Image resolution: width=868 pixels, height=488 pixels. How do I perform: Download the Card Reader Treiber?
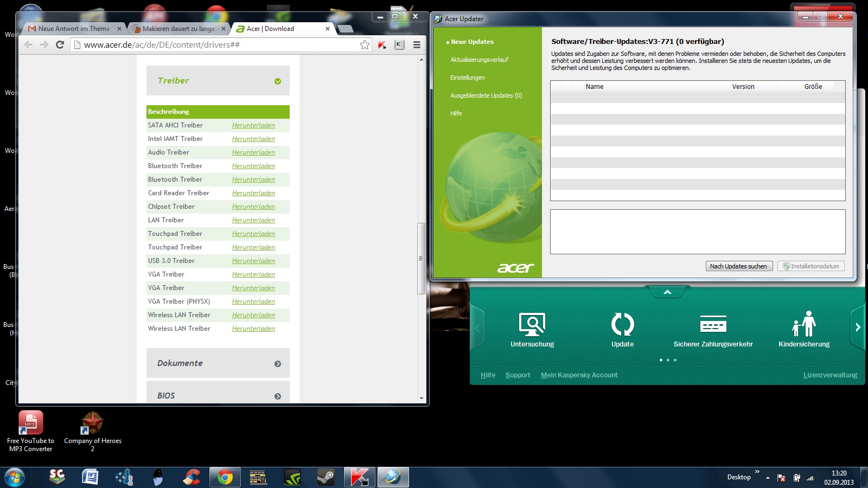pyautogui.click(x=253, y=193)
